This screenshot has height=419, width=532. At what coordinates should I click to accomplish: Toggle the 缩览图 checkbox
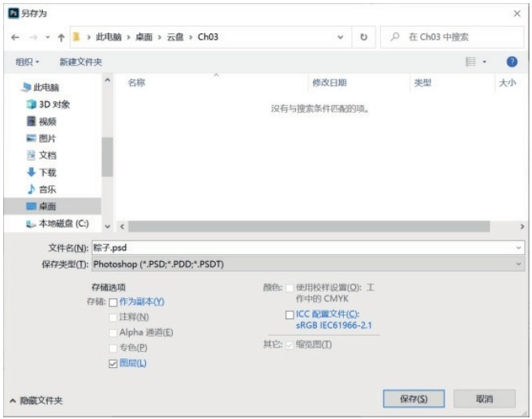290,345
